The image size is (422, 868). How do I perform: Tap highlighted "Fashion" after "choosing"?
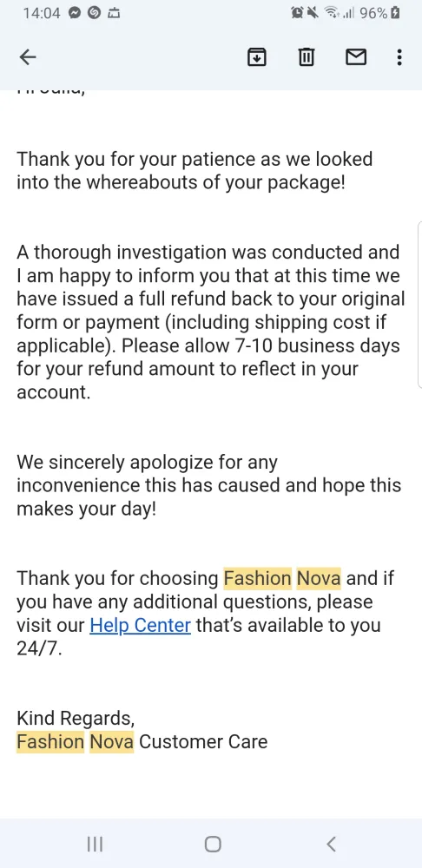point(257,578)
